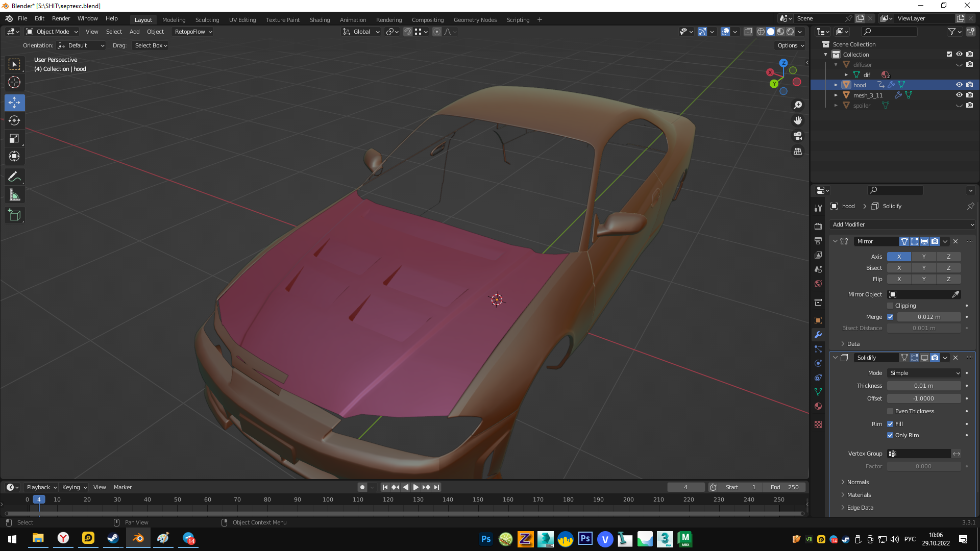980x551 pixels.
Task: Enable the Y axis in Mirror modifier
Action: click(923, 257)
